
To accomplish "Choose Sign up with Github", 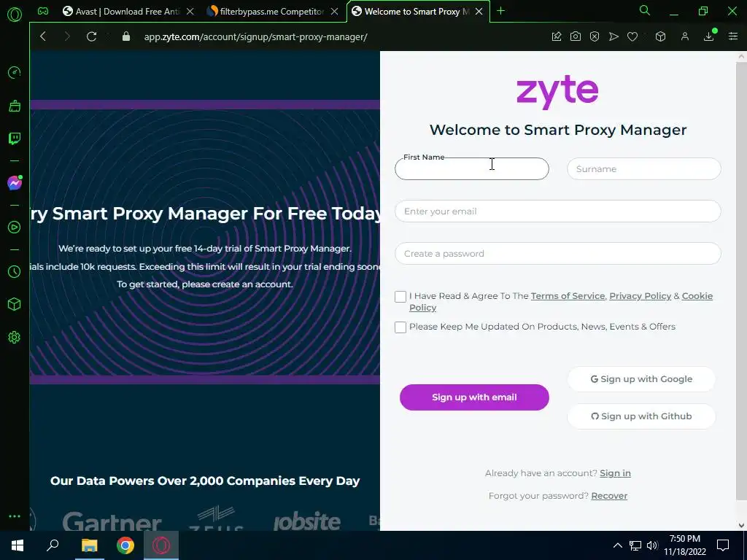I will click(641, 416).
